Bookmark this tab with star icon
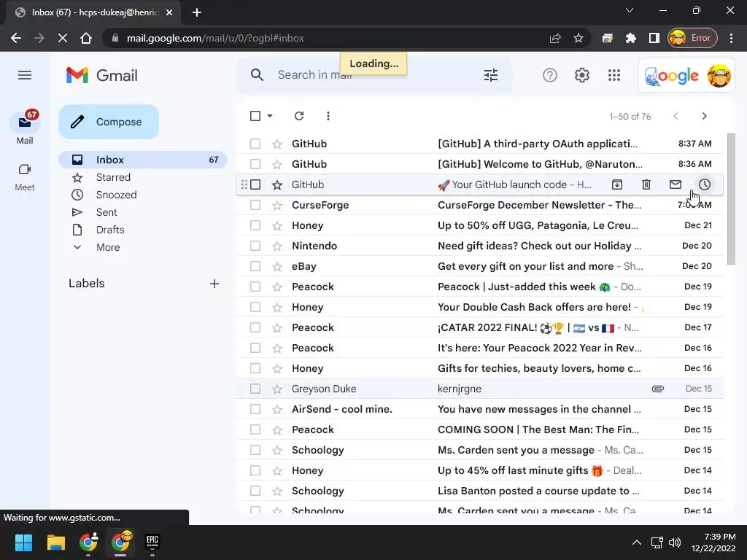Image resolution: width=747 pixels, height=560 pixels. 578,38
